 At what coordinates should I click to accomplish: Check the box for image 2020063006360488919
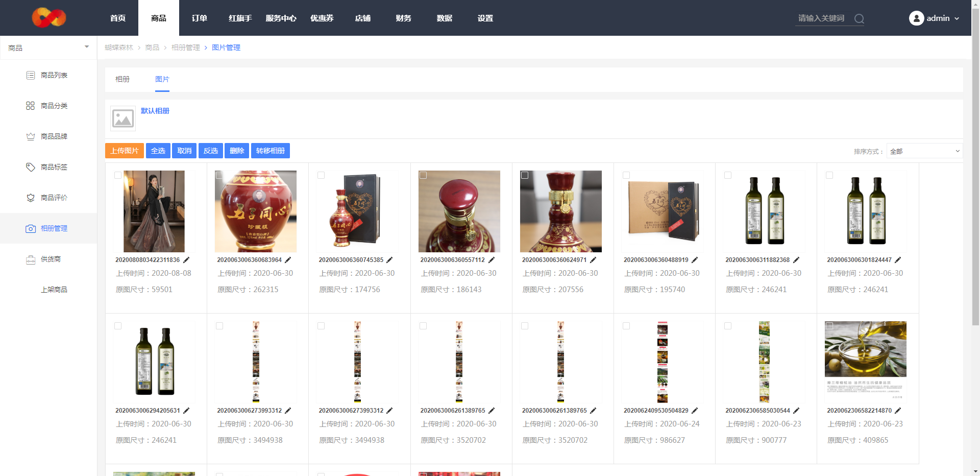626,175
